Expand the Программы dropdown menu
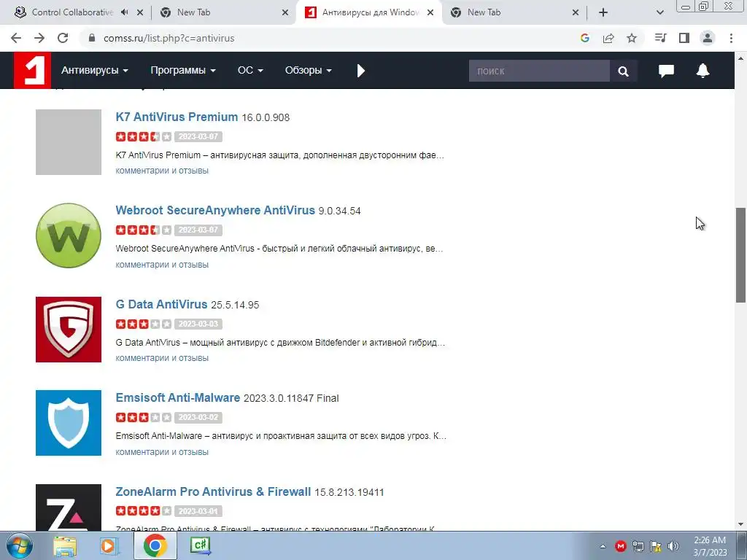The height and width of the screenshot is (560, 747). click(183, 71)
